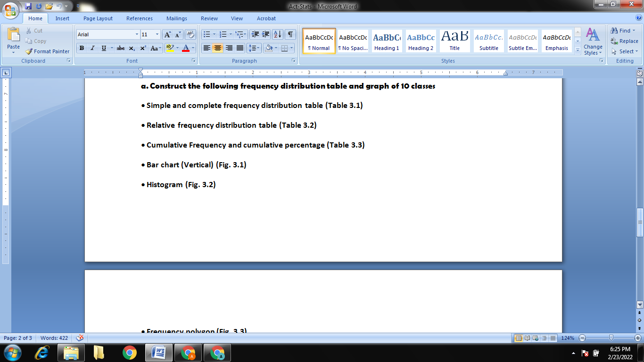This screenshot has width=644, height=362.
Task: Activate the Format Painter
Action: [x=47, y=51]
